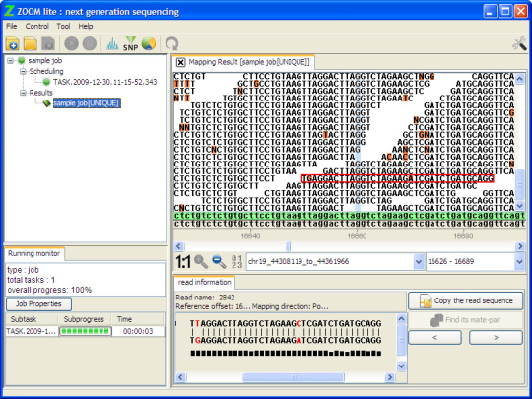Click Copy the read sequence button
Viewport: 532px width, 399px height.
[465, 300]
